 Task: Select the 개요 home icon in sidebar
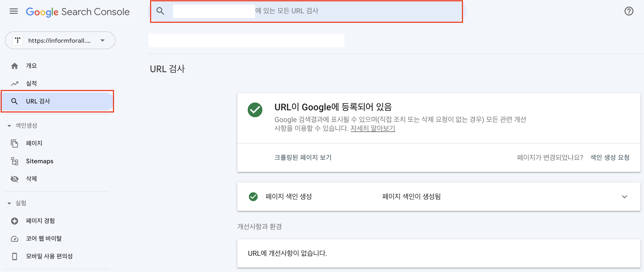(x=15, y=66)
